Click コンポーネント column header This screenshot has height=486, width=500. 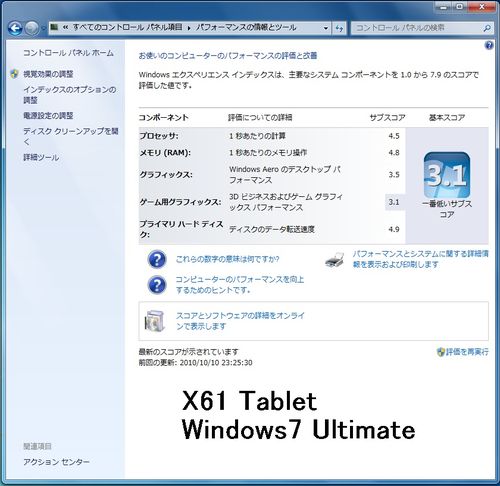point(163,117)
